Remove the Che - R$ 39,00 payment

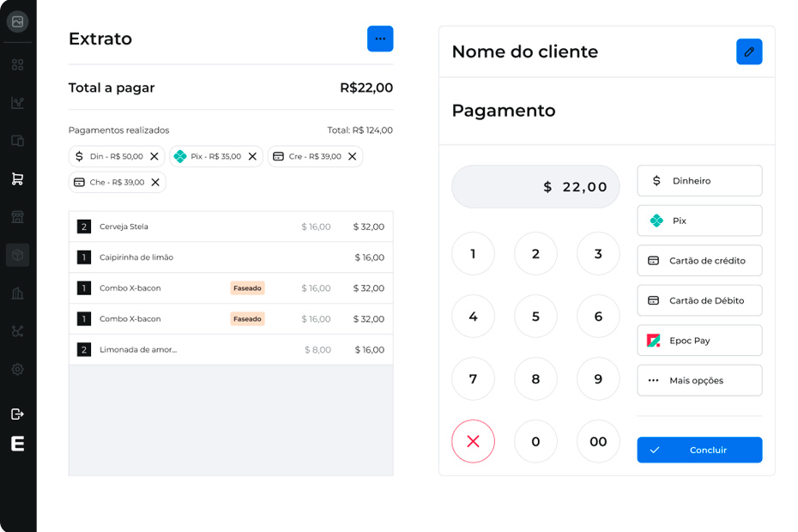pyautogui.click(x=155, y=182)
